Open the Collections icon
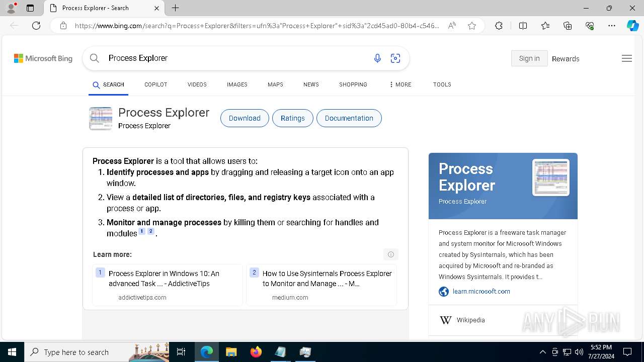The image size is (644, 362). [x=568, y=26]
